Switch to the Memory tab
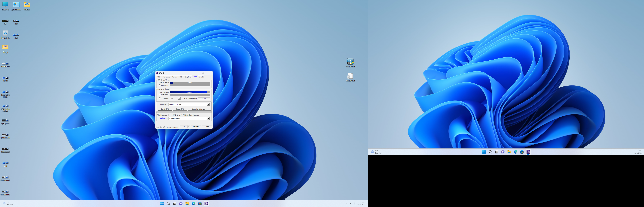The width and height of the screenshot is (644, 207). coord(174,77)
